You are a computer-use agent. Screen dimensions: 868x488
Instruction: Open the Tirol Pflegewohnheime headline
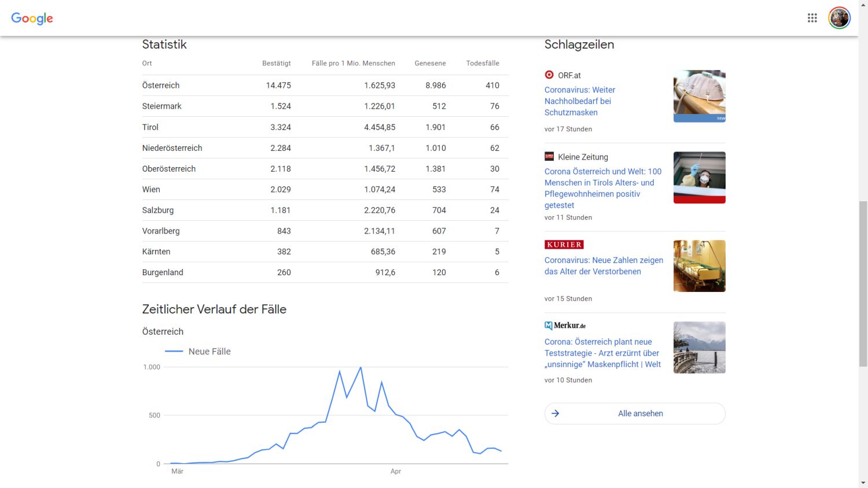602,188
